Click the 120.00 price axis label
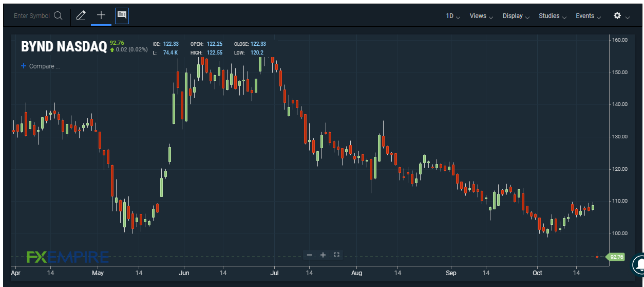 pyautogui.click(x=620, y=169)
